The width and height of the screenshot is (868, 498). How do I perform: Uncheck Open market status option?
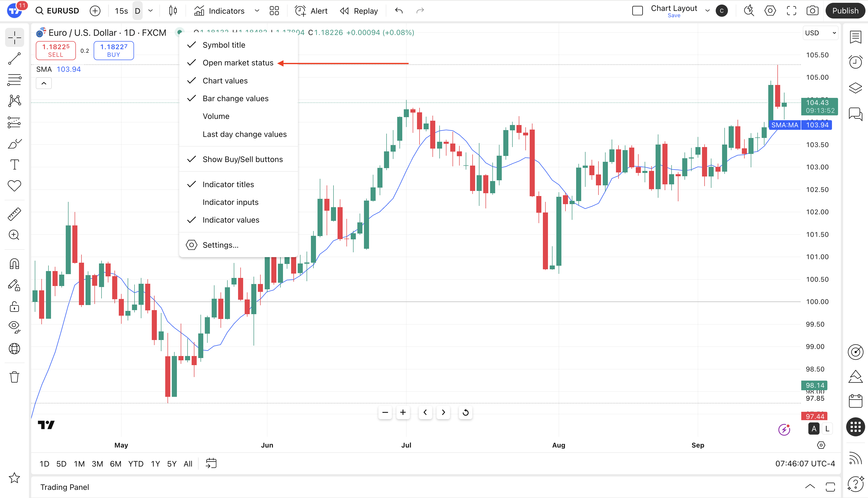click(x=238, y=63)
